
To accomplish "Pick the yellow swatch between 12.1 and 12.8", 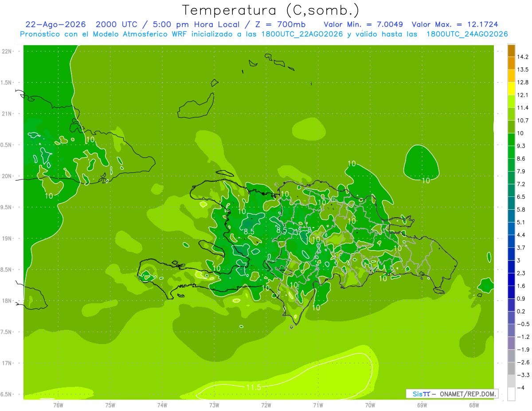I will [511, 89].
